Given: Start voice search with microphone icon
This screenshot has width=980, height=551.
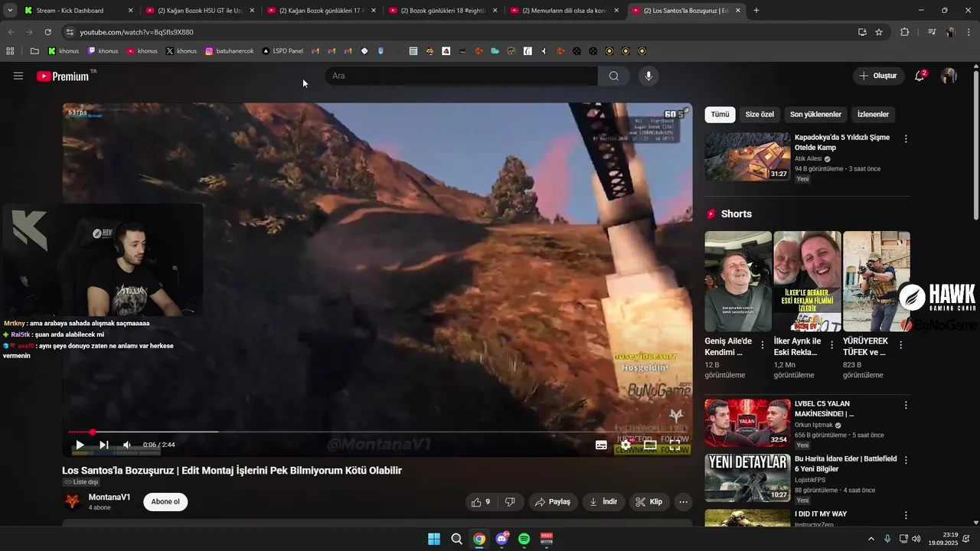Looking at the screenshot, I should [x=648, y=76].
